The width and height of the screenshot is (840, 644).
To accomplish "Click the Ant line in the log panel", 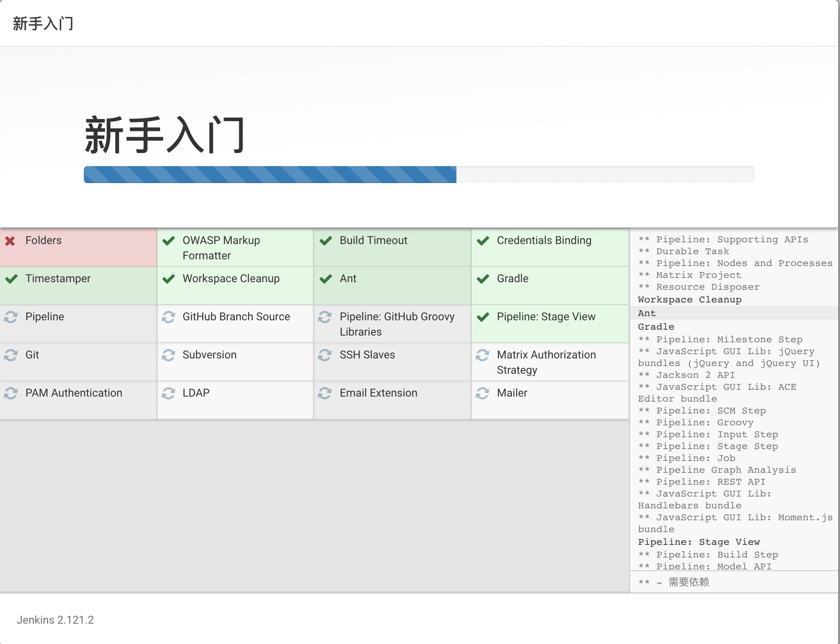I will pyautogui.click(x=647, y=313).
